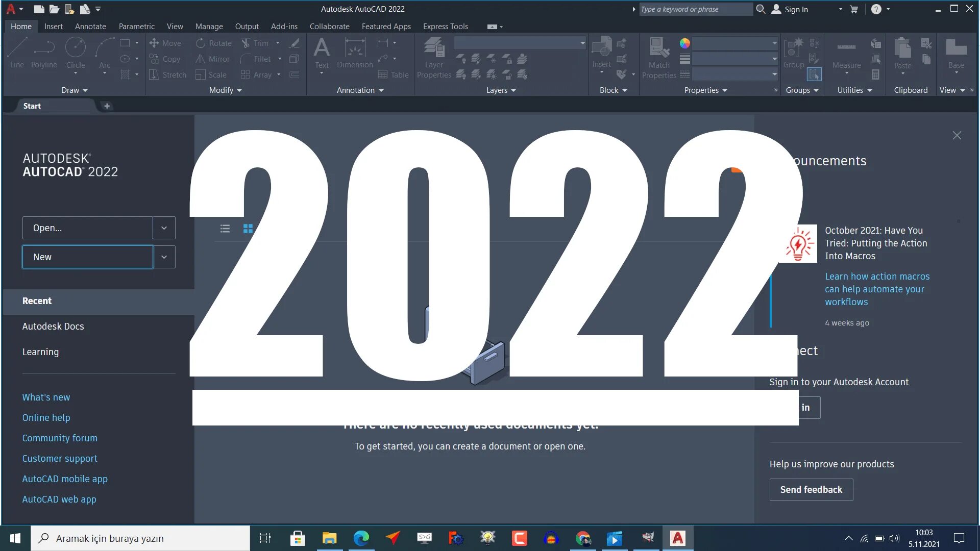Add a new drawing tab with plus
980x551 pixels.
point(107,106)
